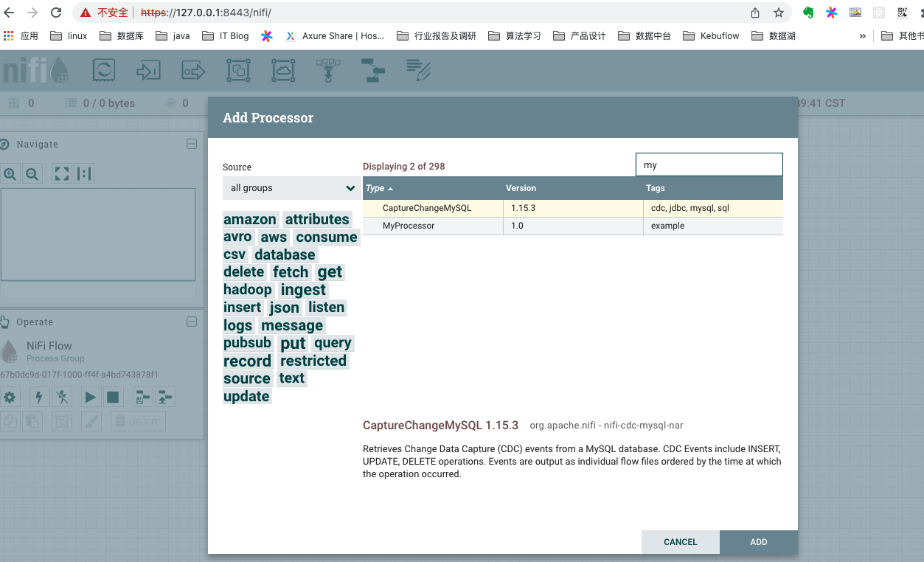Open the Source all groups dropdown
924x562 pixels.
click(x=292, y=188)
